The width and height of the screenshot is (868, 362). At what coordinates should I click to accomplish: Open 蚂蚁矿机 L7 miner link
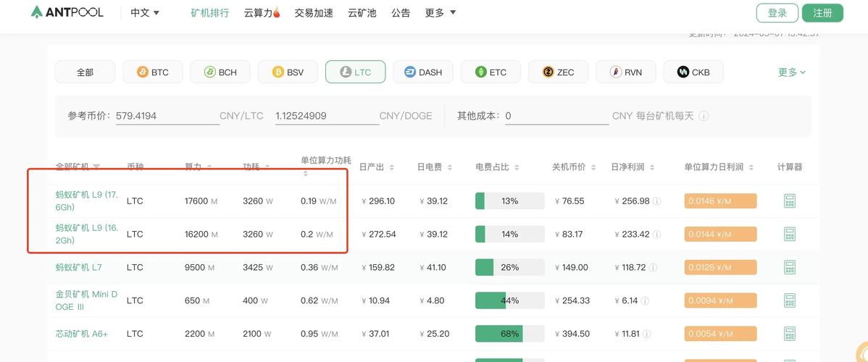(78, 267)
